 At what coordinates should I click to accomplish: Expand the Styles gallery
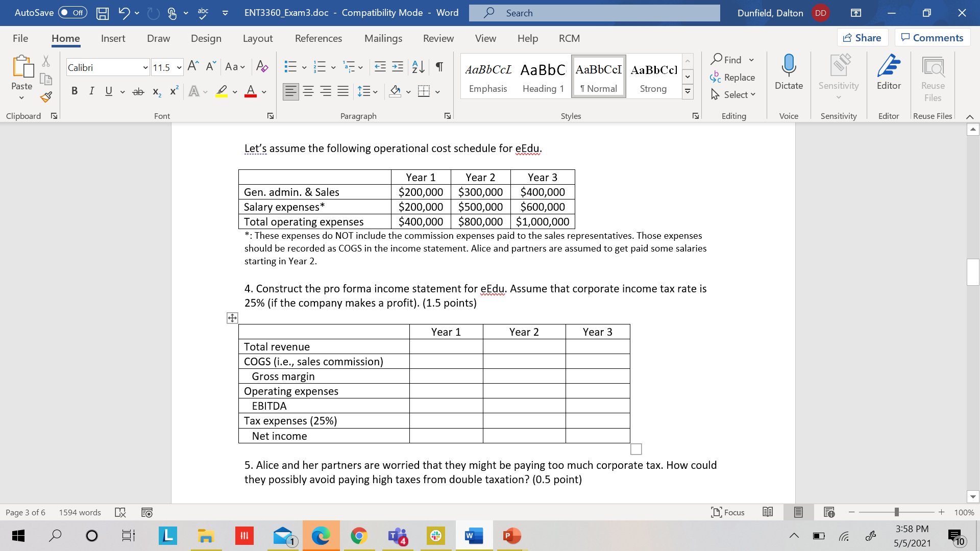[688, 91]
